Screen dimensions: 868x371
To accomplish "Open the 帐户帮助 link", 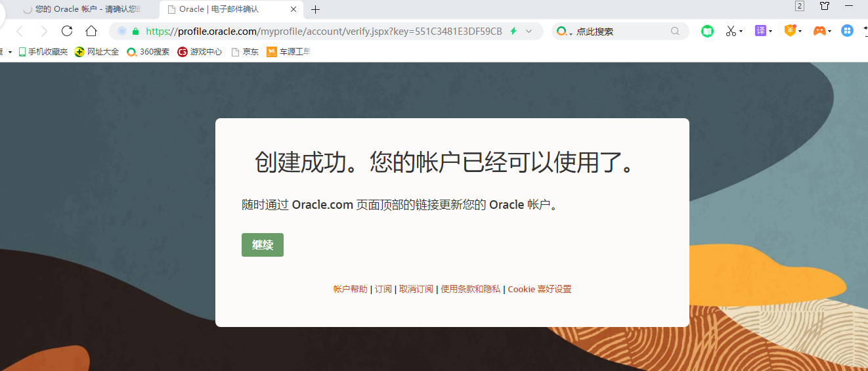I will coord(351,289).
